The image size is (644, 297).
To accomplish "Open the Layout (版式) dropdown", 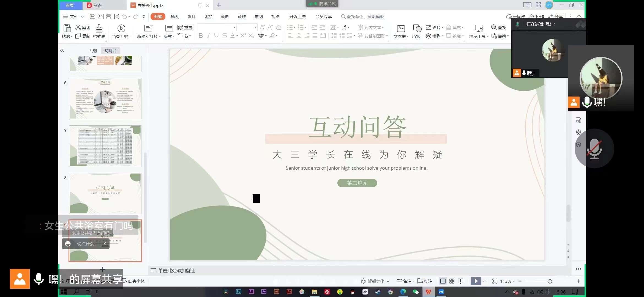I will [x=169, y=36].
